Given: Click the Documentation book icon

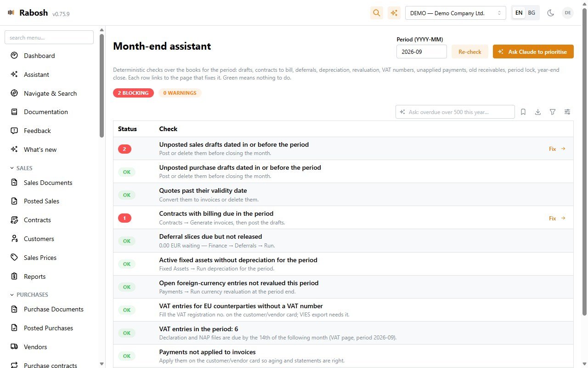Looking at the screenshot, I should coord(14,112).
